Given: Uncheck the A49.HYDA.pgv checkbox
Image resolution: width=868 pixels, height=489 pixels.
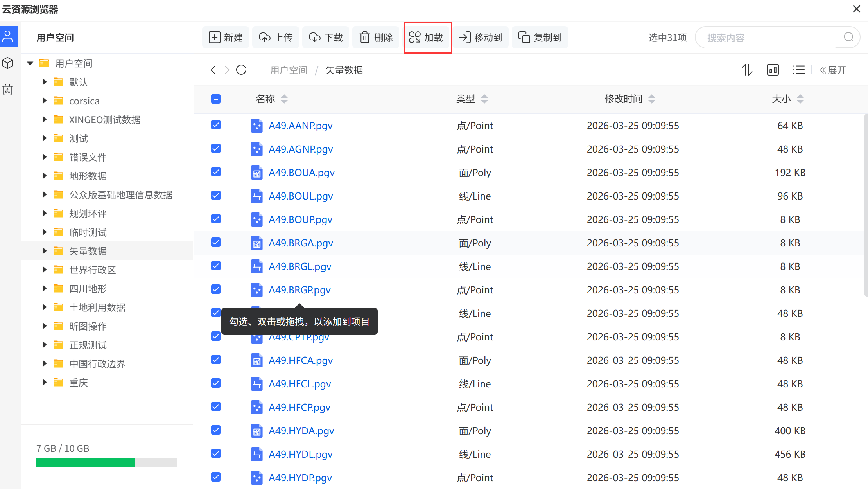Looking at the screenshot, I should pyautogui.click(x=216, y=430).
